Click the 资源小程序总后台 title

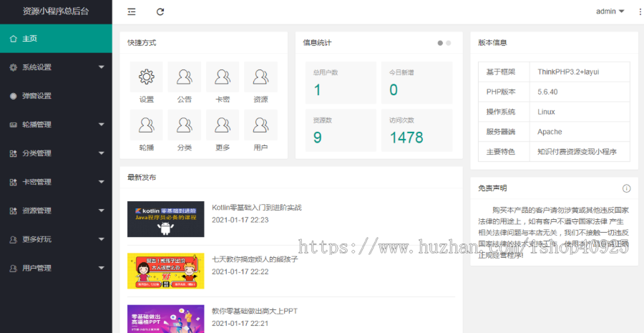[x=56, y=11]
